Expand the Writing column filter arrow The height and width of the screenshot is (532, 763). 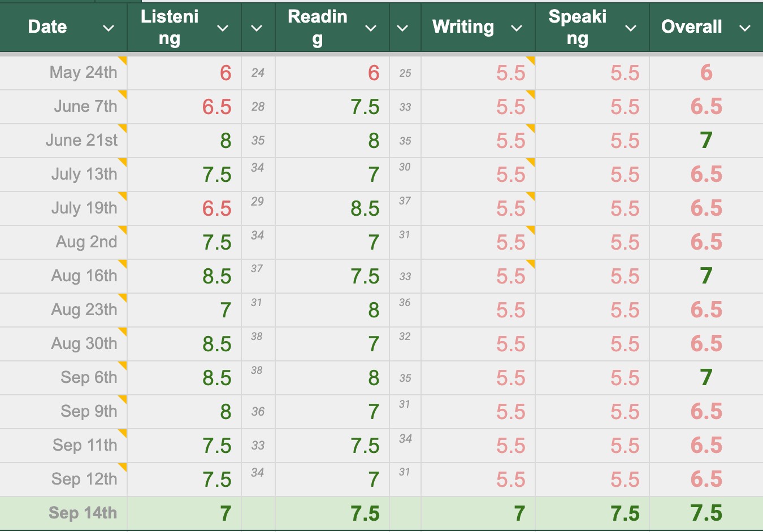(516, 28)
